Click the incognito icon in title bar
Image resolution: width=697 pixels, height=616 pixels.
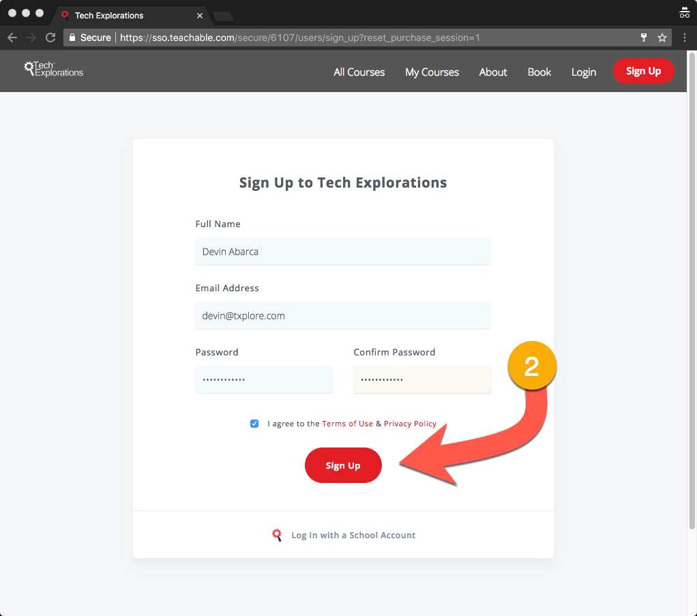click(684, 12)
